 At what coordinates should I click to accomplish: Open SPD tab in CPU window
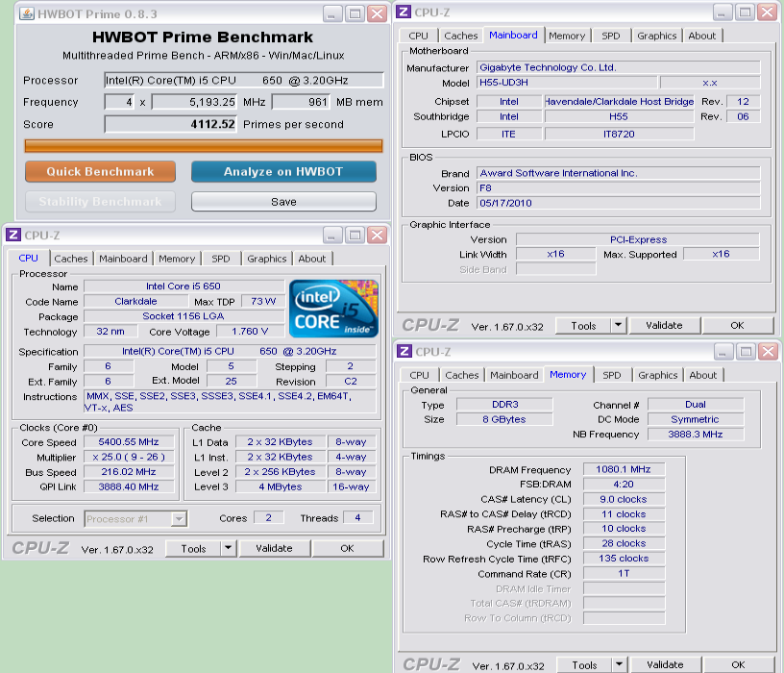point(221,259)
